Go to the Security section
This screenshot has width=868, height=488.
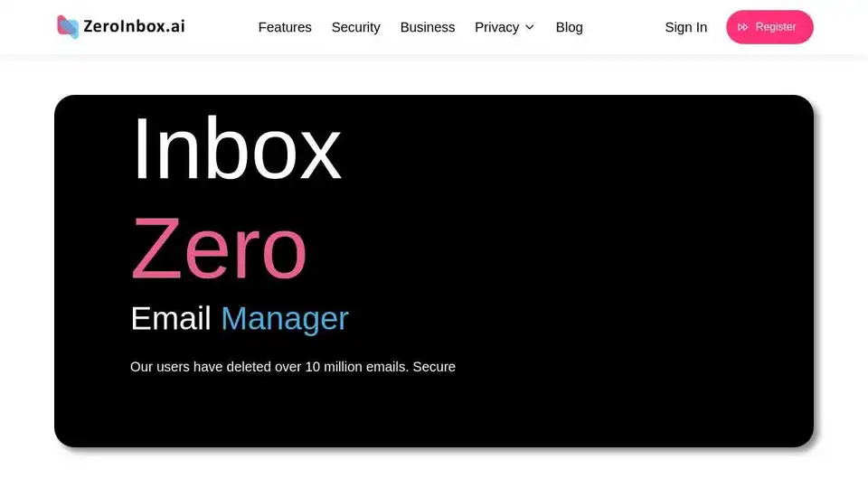pos(355,27)
